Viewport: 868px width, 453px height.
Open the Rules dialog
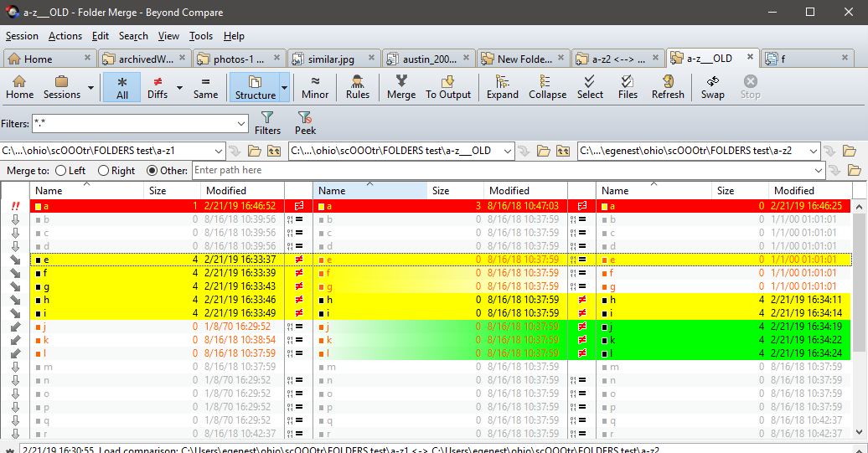tap(358, 87)
